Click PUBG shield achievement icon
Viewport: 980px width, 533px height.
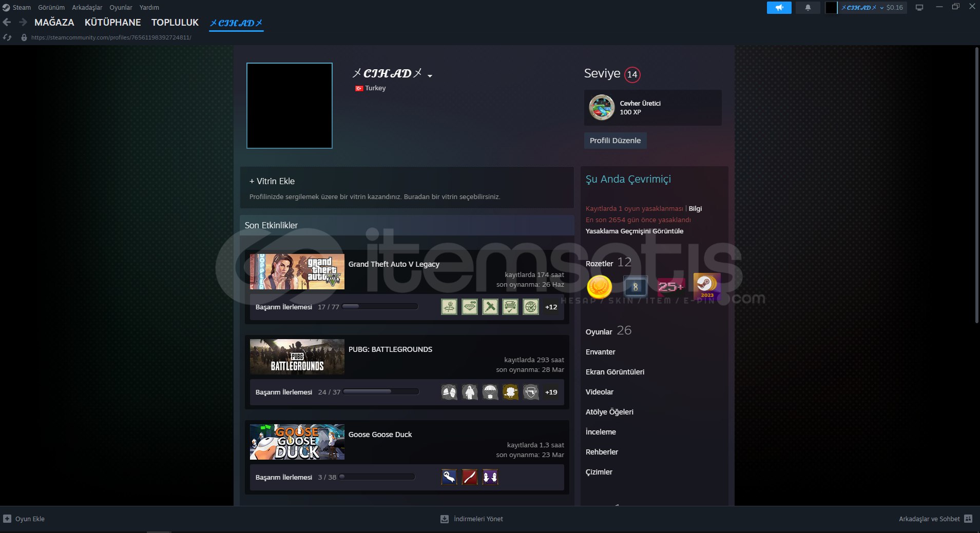(x=531, y=392)
